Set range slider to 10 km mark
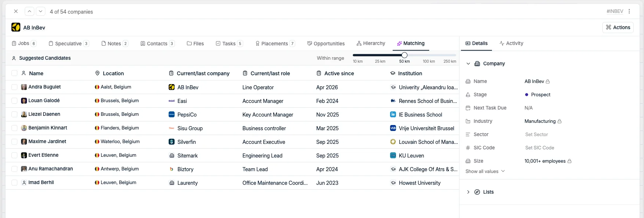 [x=358, y=61]
